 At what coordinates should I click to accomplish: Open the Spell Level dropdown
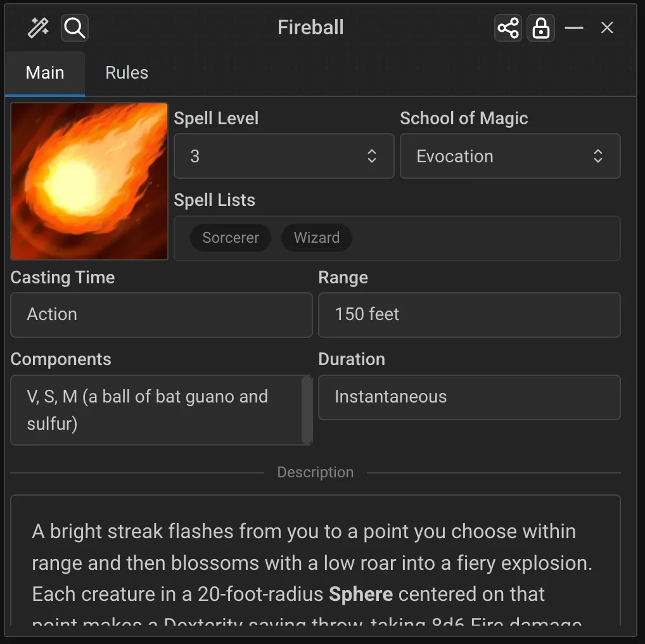(x=284, y=156)
